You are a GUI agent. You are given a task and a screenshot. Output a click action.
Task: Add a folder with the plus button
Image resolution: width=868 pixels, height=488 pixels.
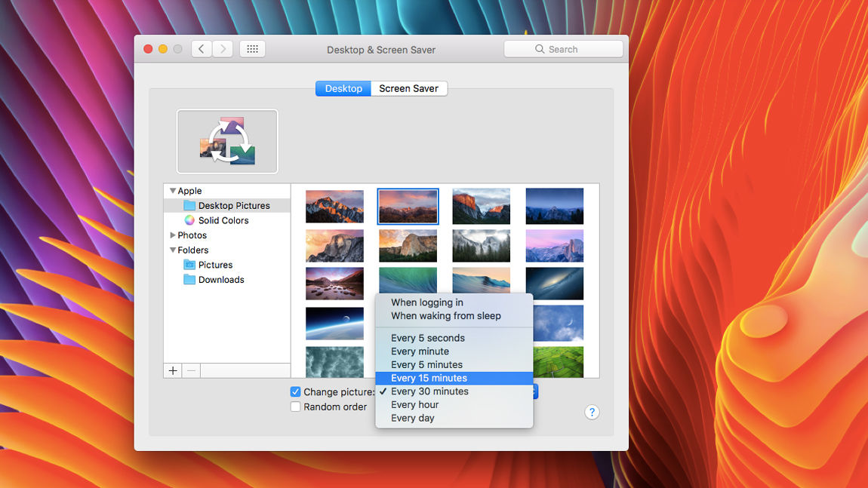pos(173,370)
